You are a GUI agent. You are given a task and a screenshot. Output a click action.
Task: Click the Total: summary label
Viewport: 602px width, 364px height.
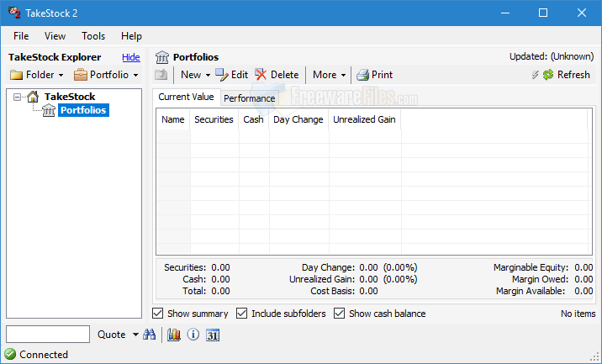[194, 292]
